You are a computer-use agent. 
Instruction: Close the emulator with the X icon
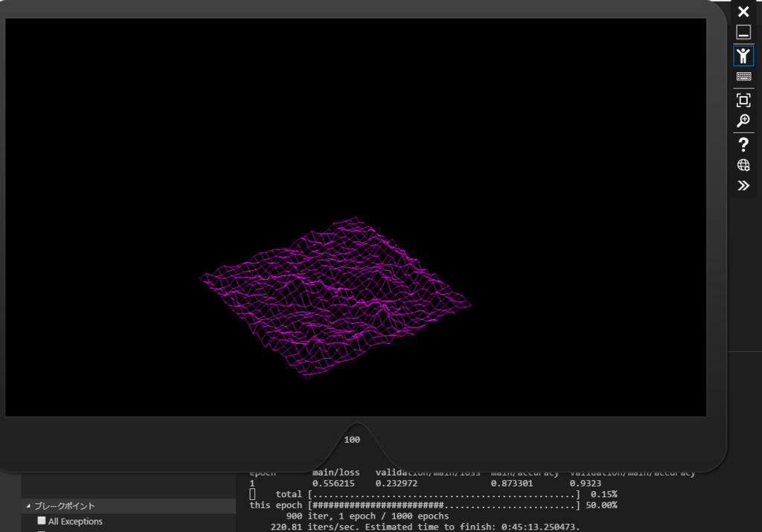tap(743, 12)
